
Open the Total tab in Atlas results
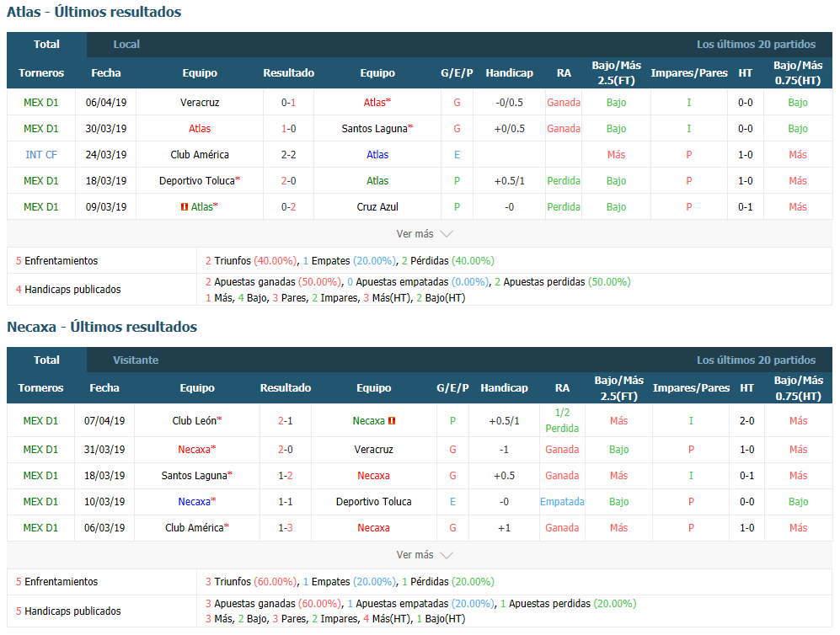click(x=46, y=45)
